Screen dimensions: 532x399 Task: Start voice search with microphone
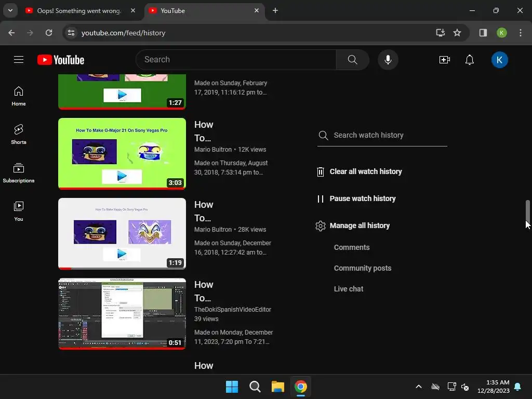coord(388,60)
